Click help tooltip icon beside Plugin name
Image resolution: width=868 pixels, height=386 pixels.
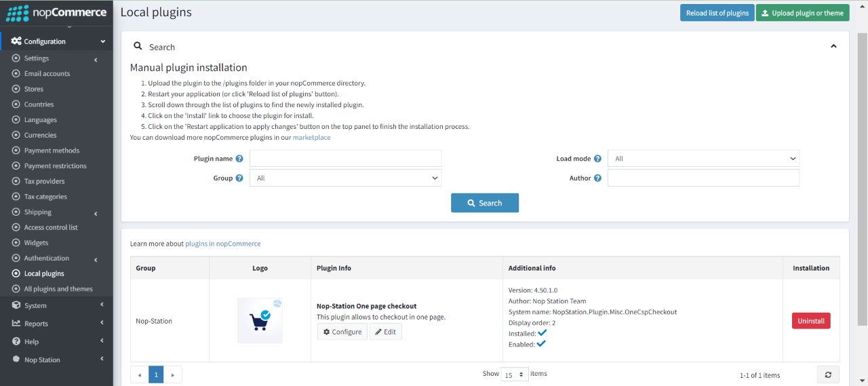(x=239, y=159)
